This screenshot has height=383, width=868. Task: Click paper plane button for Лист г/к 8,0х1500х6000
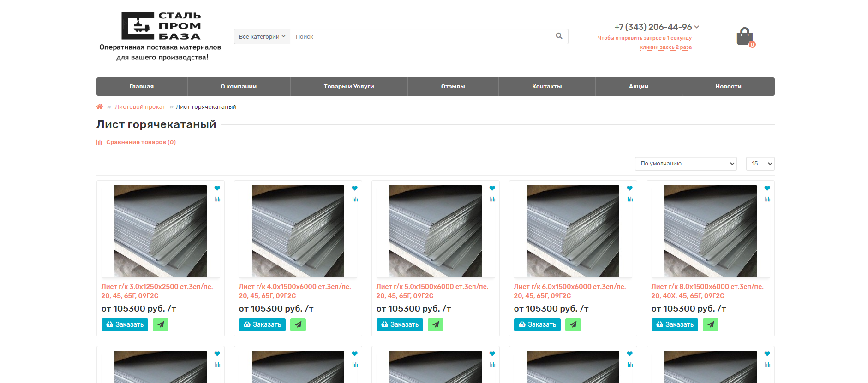[711, 325]
